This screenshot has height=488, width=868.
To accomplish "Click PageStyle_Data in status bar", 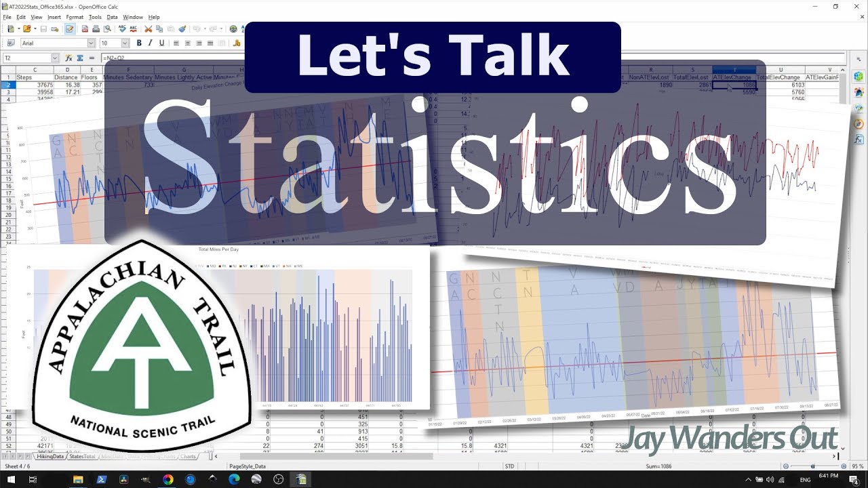I will (x=248, y=466).
